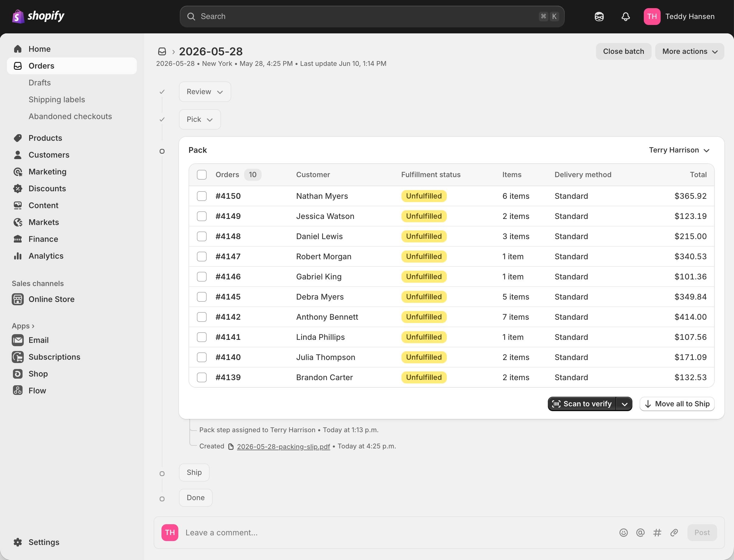Click the Home icon in sidebar
Image resolution: width=734 pixels, height=560 pixels.
(18, 49)
